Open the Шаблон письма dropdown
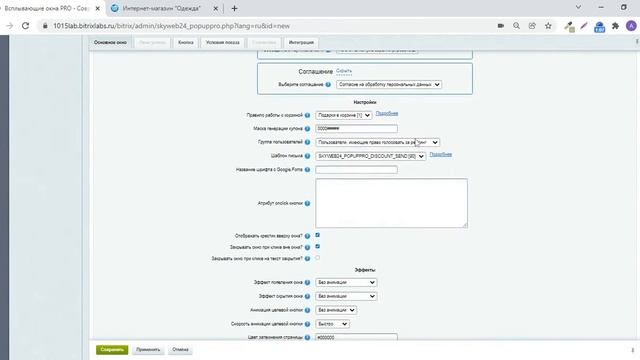This screenshot has height=360, width=640. pos(371,156)
